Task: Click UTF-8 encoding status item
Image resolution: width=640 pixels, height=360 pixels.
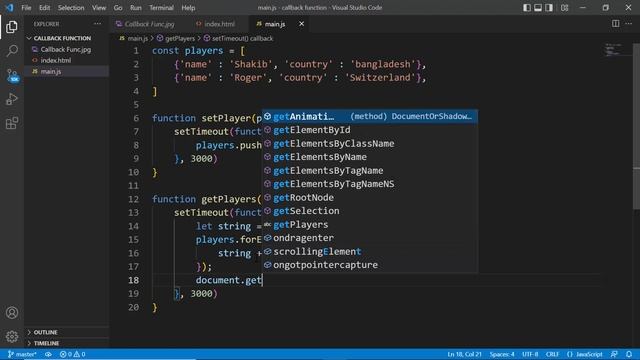Action: click(530, 354)
